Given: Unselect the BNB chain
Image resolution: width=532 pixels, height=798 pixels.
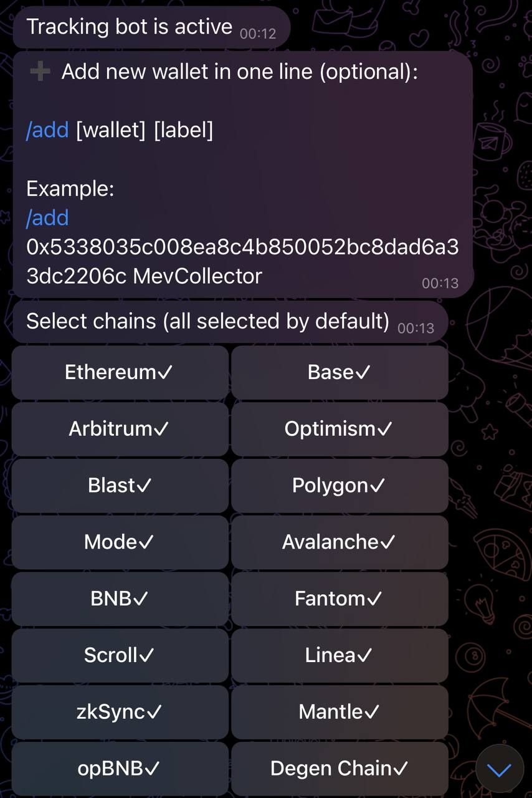Looking at the screenshot, I should click(x=119, y=598).
